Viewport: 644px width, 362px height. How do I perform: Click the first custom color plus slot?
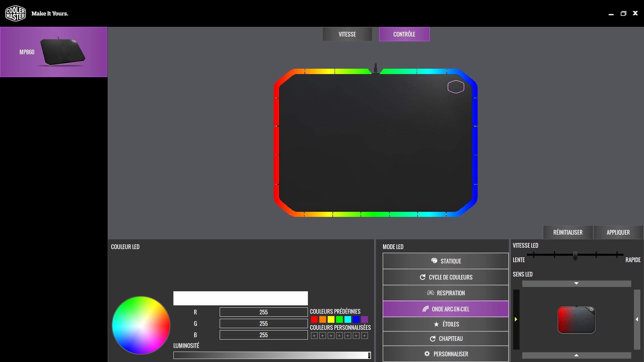point(314,336)
